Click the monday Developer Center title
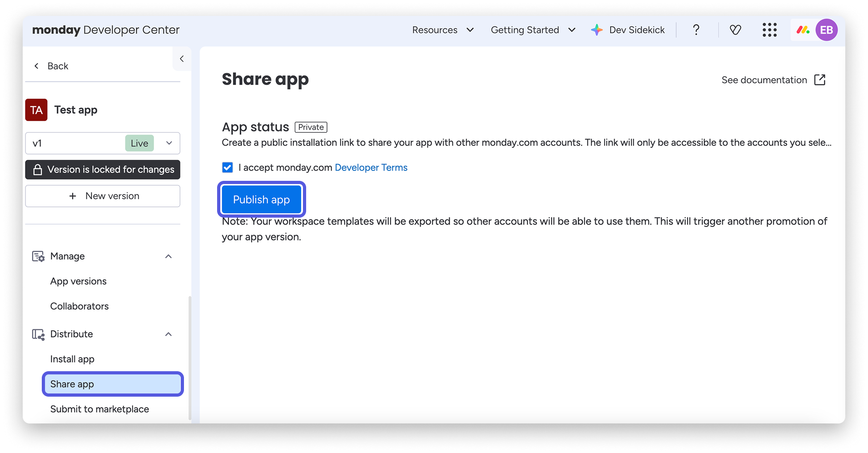868x453 pixels. coord(106,30)
